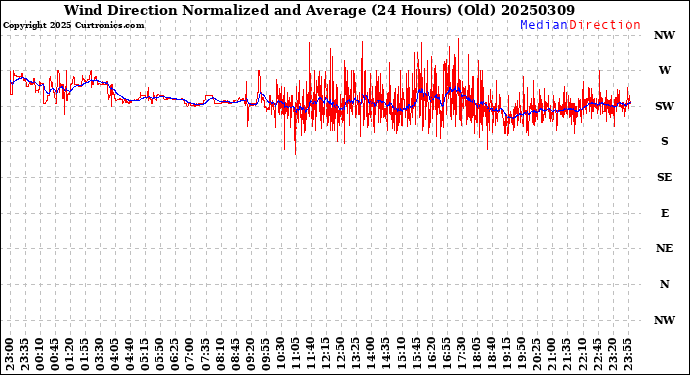
Task: Click the 18:05 time axis label
Action: [476, 355]
